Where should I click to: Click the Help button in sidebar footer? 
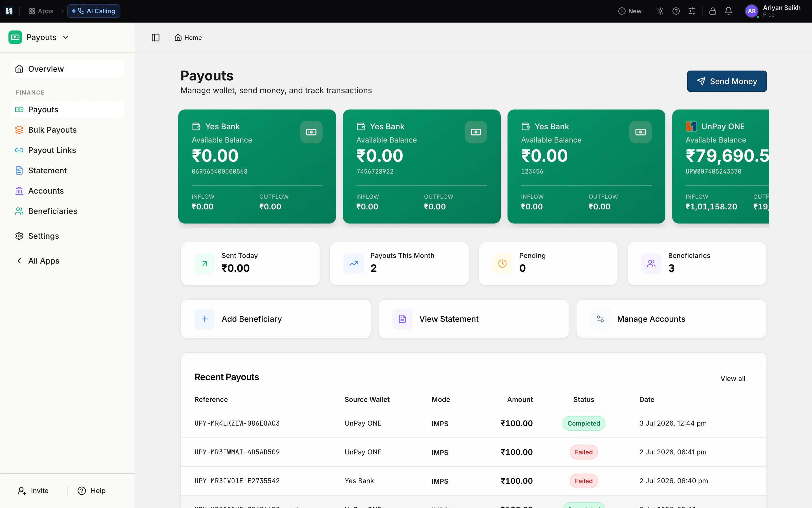92,491
